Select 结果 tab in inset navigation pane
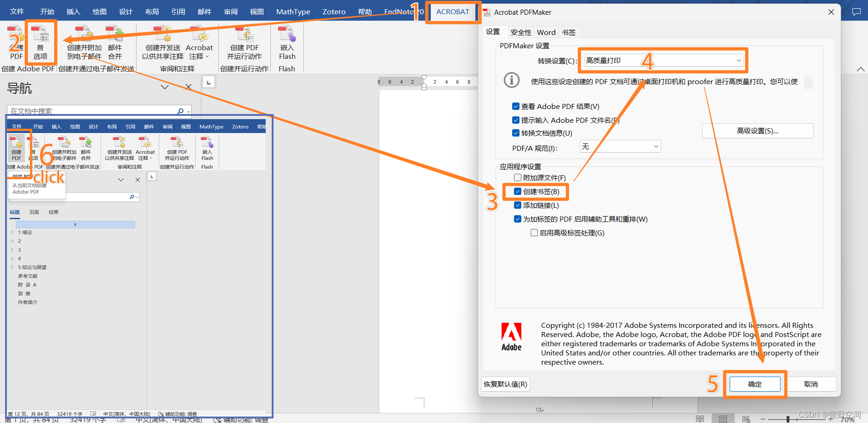 pos(54,212)
